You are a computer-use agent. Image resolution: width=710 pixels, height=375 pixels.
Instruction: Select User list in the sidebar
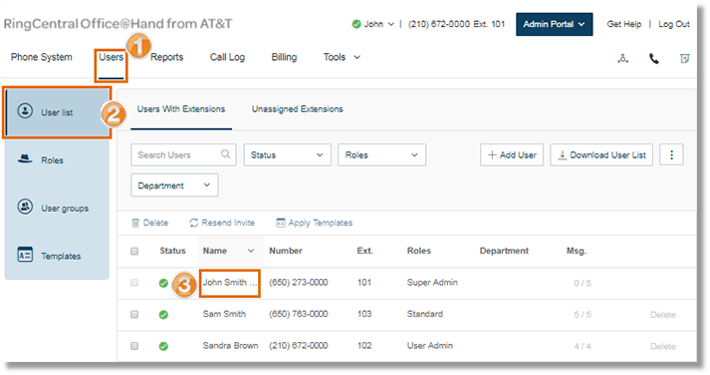(57, 112)
